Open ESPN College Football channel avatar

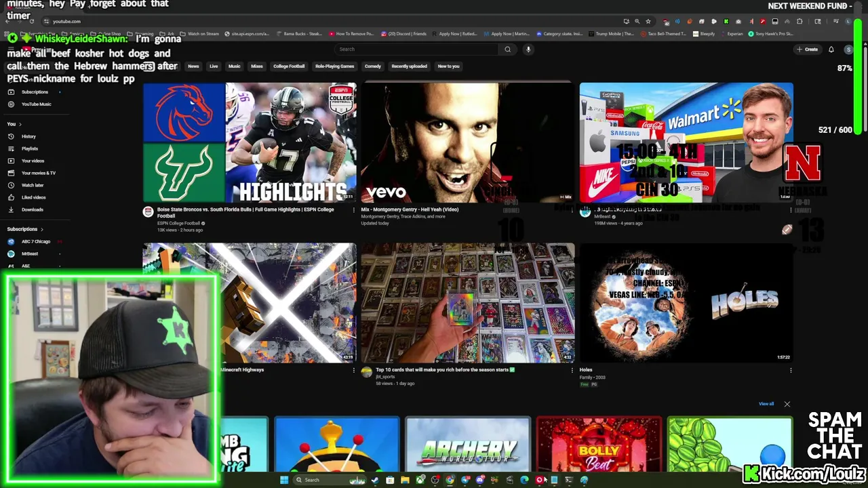[148, 211]
